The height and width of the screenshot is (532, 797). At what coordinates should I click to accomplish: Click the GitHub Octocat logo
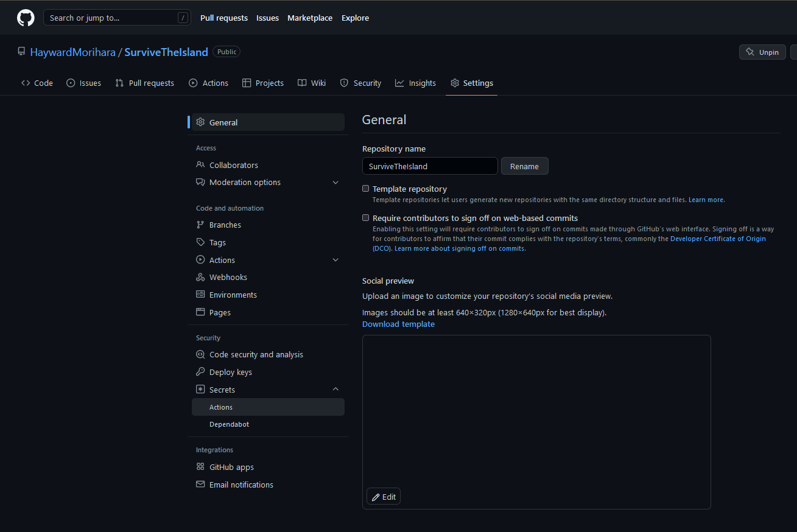26,18
